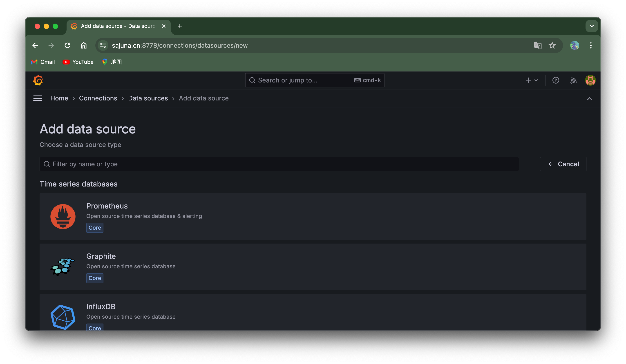Close the Add data source tab

tap(163, 26)
